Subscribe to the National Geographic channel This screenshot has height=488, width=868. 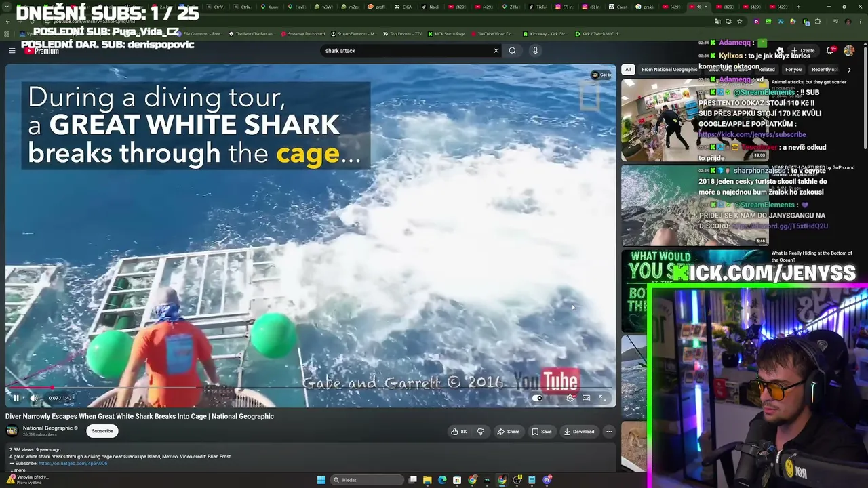(102, 431)
